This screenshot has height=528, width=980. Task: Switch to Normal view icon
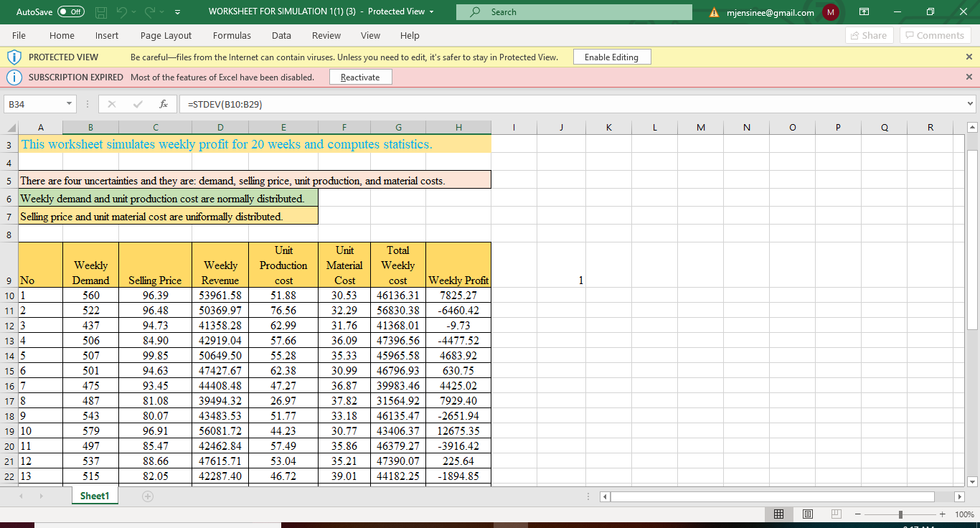coord(778,514)
